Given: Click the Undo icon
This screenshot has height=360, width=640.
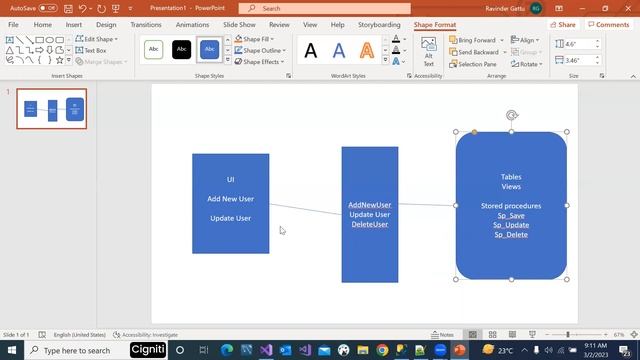Looking at the screenshot, I should click(x=83, y=8).
